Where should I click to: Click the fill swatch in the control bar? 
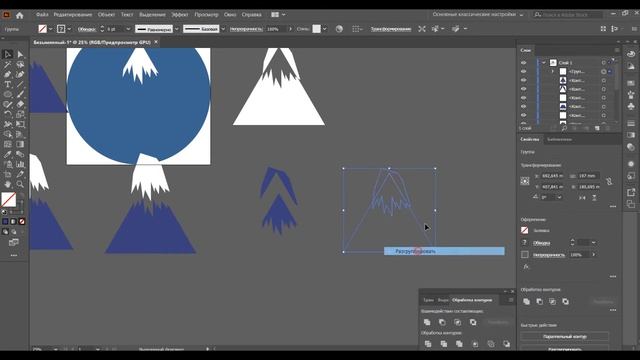pos(42,29)
